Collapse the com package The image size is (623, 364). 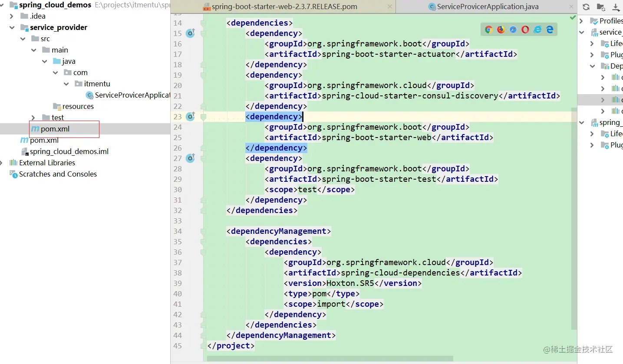point(56,72)
